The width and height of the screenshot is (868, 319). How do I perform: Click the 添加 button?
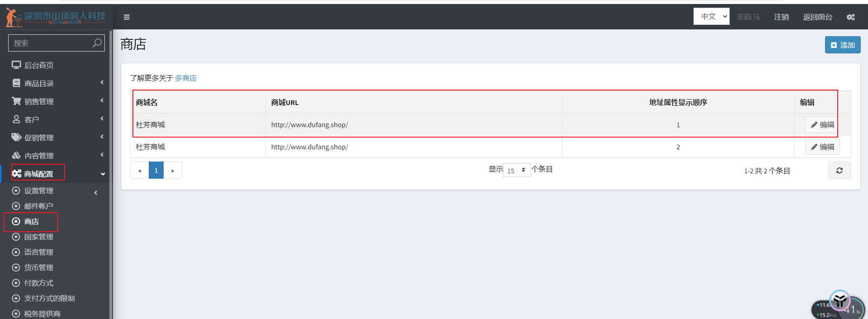pyautogui.click(x=842, y=45)
